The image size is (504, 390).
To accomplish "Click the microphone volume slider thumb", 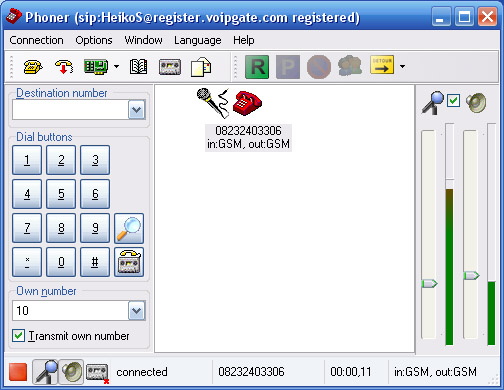I will pyautogui.click(x=429, y=284).
